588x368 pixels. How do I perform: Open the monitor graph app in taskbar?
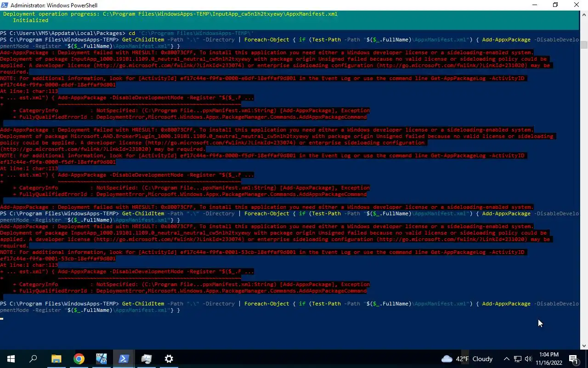click(147, 359)
